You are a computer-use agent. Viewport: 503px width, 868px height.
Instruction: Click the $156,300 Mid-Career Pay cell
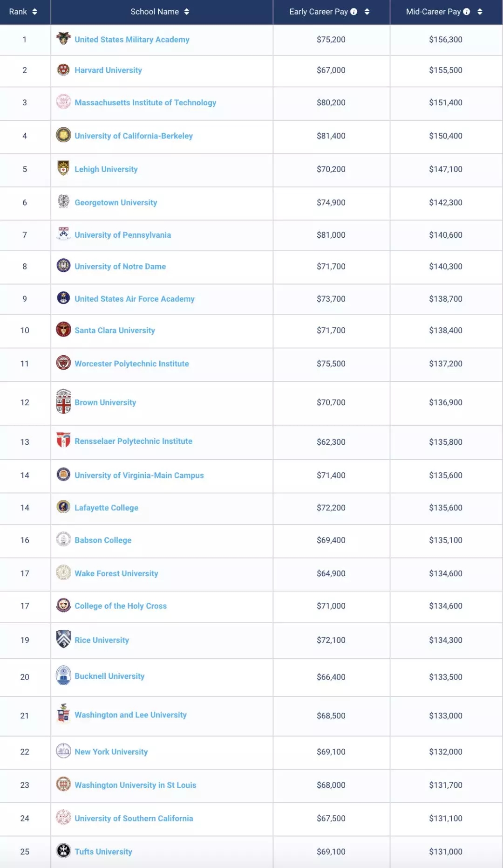[446, 40]
